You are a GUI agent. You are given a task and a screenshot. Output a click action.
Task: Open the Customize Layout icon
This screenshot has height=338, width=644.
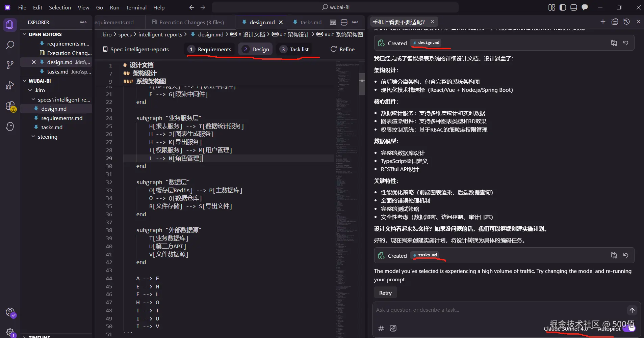click(x=551, y=7)
